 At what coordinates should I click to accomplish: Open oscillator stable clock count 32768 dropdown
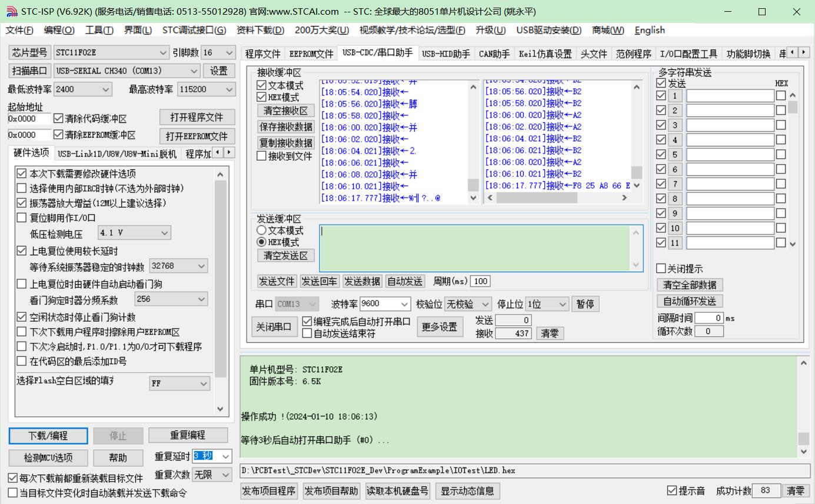[178, 266]
